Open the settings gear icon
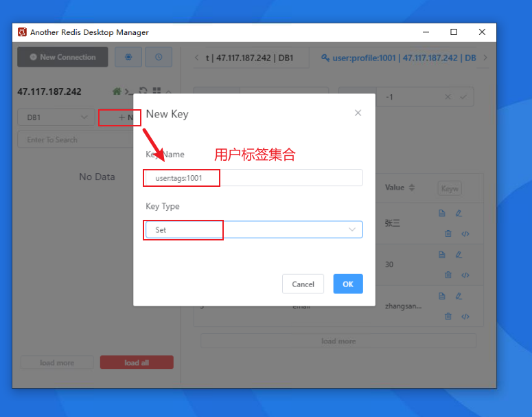The width and height of the screenshot is (532, 417). (128, 57)
